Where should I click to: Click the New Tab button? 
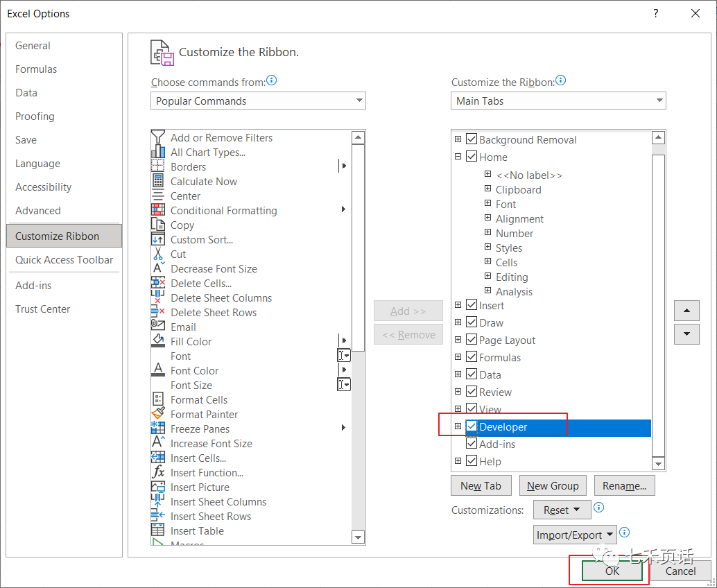[481, 485]
